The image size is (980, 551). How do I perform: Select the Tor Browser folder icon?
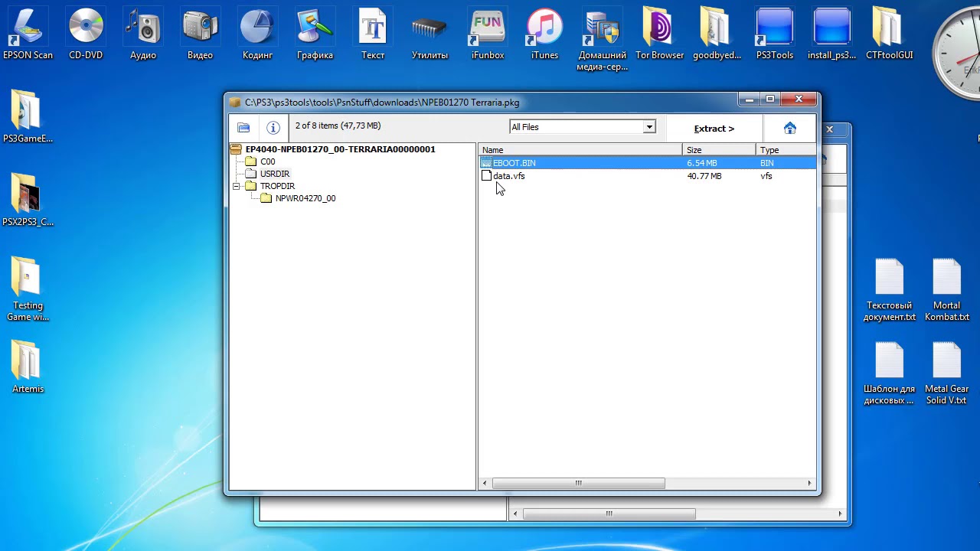tap(660, 34)
